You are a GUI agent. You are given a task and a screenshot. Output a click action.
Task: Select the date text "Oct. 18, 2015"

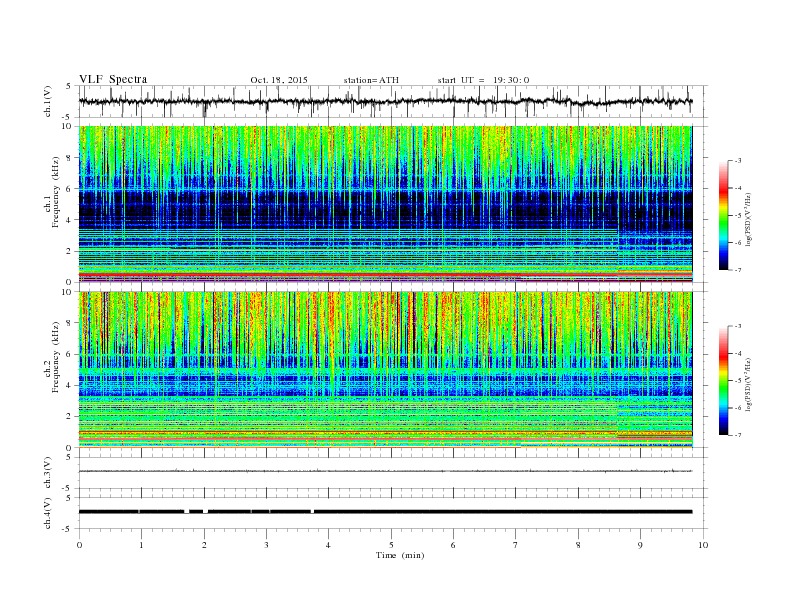click(x=279, y=80)
